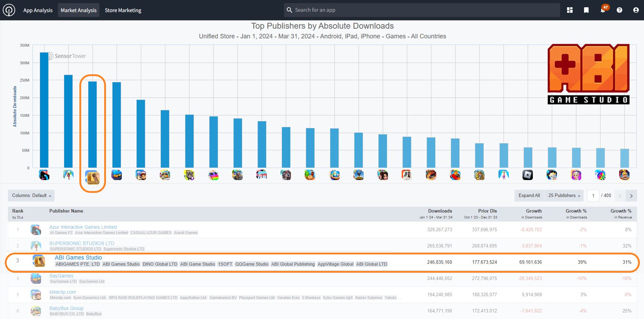Click the Roblox app icon under chart
The width and height of the screenshot is (644, 319).
point(528,175)
